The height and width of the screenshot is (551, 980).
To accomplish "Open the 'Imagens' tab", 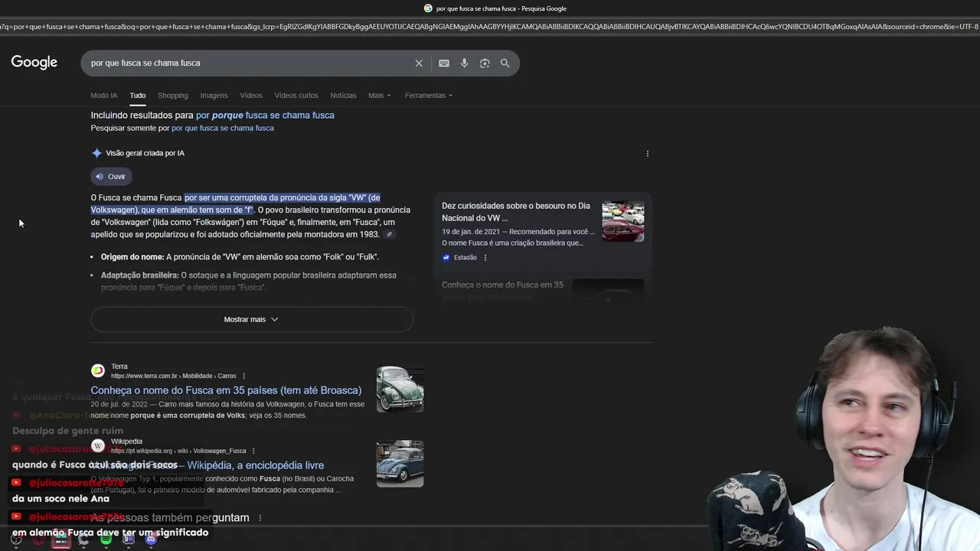I will click(x=214, y=96).
